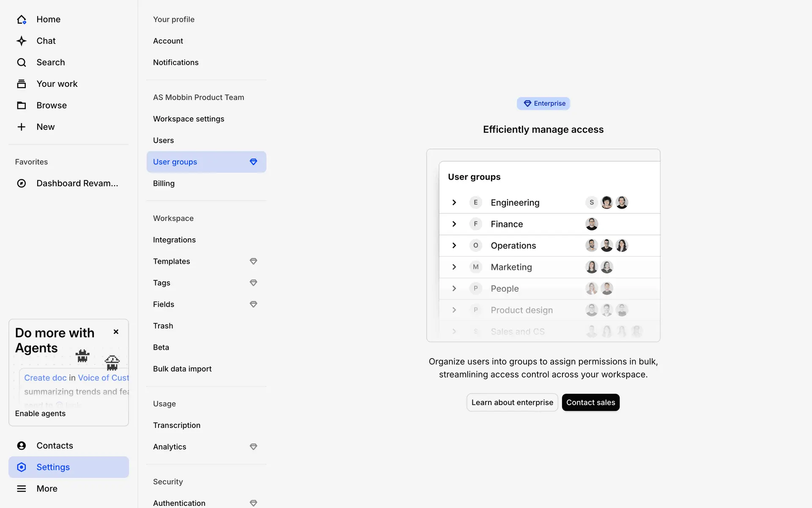This screenshot has height=508, width=812.
Task: Open the Billing settings menu item
Action: (x=164, y=183)
